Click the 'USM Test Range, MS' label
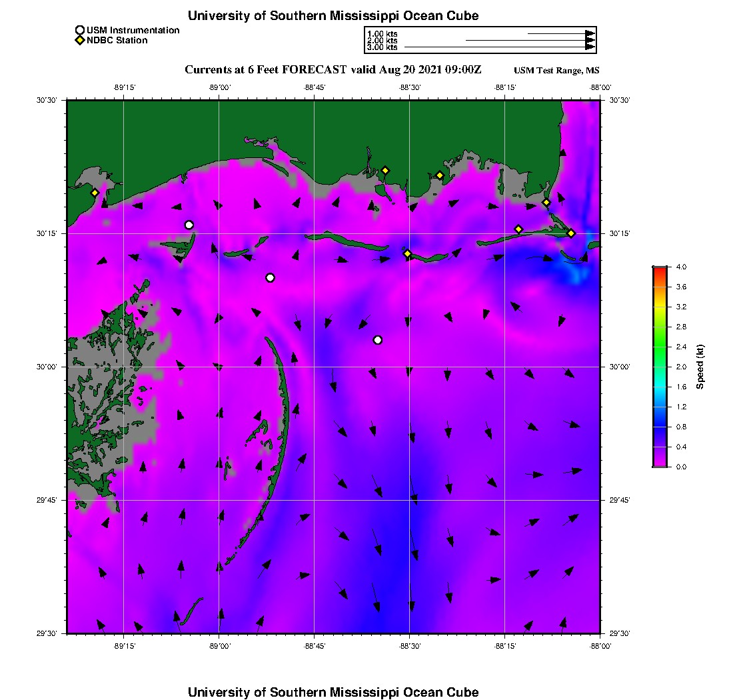The width and height of the screenshot is (733, 700). coord(556,71)
